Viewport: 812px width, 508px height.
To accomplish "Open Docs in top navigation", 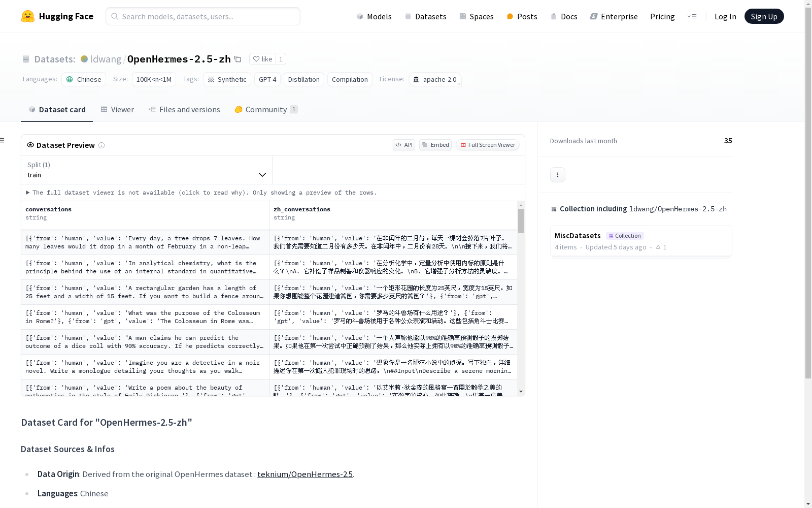I will [564, 16].
